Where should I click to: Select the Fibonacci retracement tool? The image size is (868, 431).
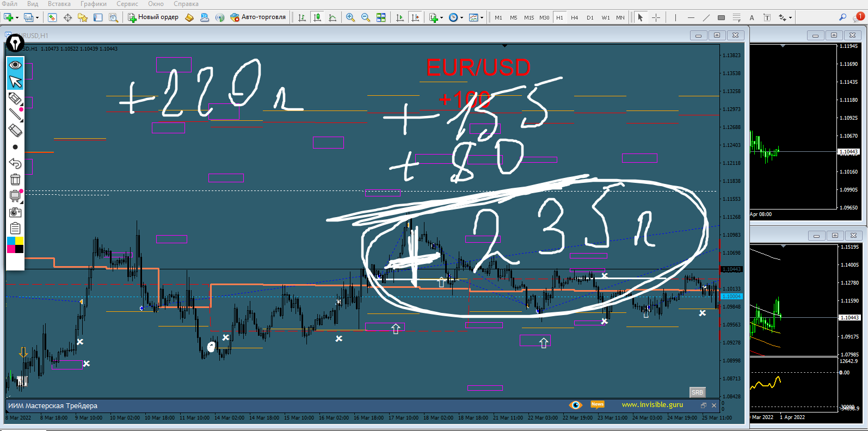click(x=736, y=17)
